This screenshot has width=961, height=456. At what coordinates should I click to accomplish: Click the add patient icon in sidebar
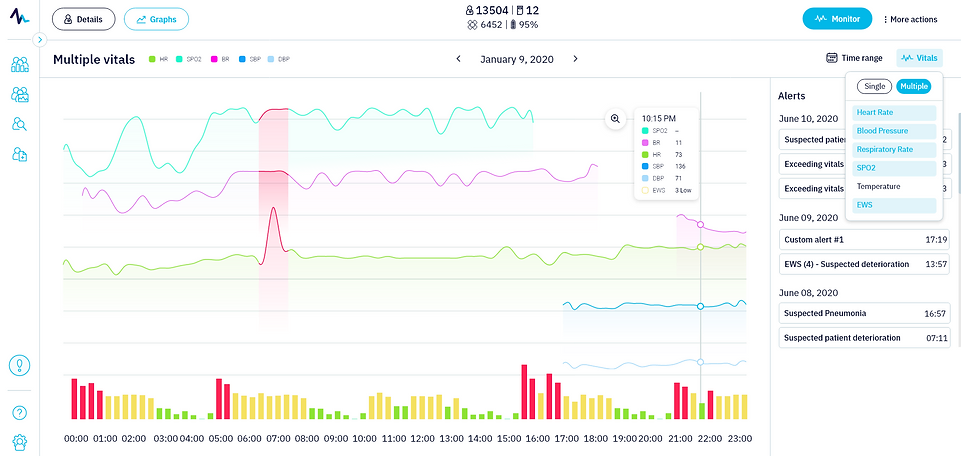coord(20,154)
